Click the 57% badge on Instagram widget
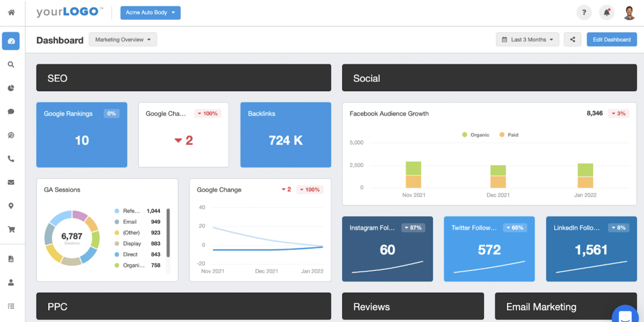644x322 pixels. coord(413,227)
